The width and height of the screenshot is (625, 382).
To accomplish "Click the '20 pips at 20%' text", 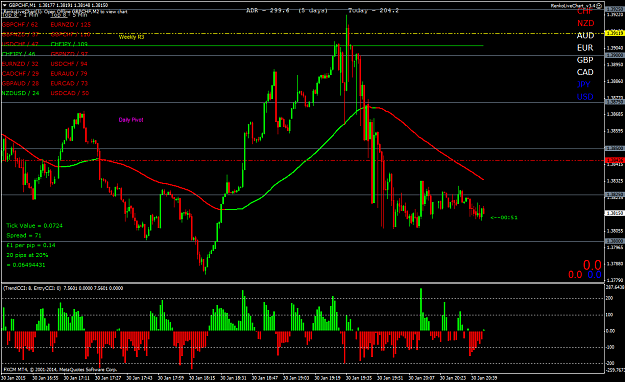I will pos(27,255).
